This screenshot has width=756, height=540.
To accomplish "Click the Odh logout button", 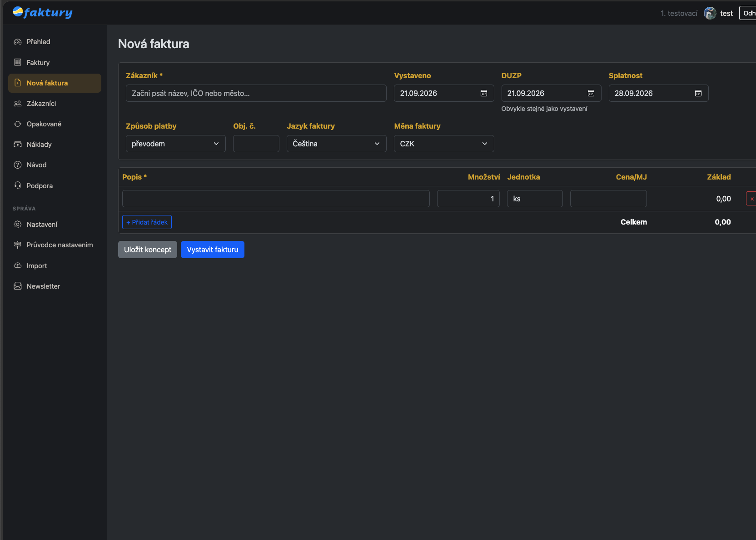I will click(748, 13).
